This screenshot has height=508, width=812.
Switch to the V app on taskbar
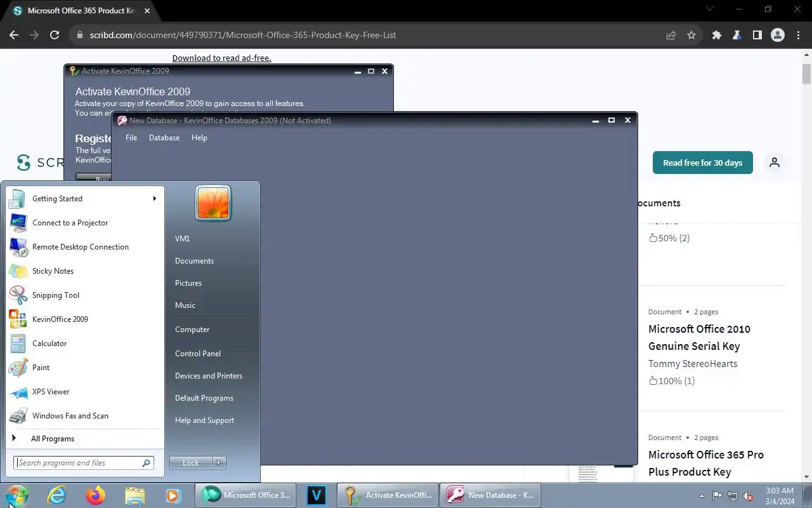coord(316,495)
